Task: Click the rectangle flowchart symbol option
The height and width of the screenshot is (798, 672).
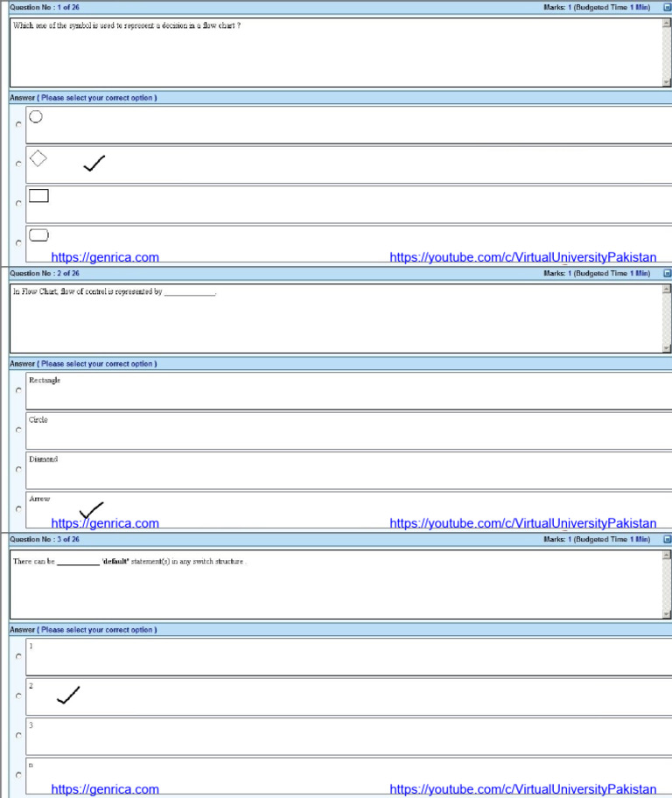Action: [38, 195]
